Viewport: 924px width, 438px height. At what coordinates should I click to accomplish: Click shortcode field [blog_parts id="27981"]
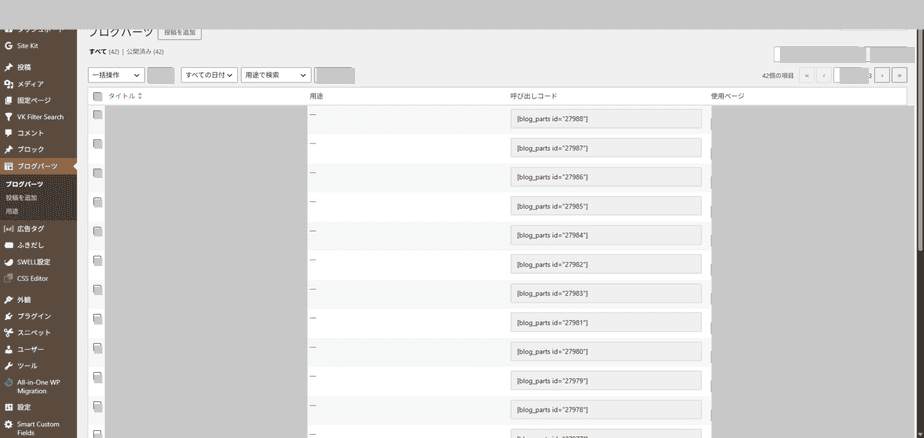(606, 322)
